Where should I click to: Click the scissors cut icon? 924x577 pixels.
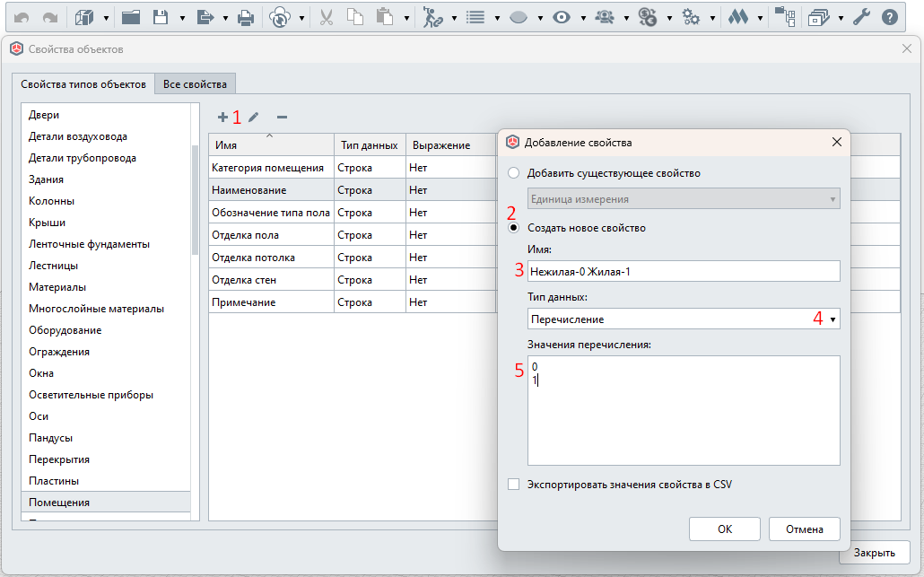[326, 18]
